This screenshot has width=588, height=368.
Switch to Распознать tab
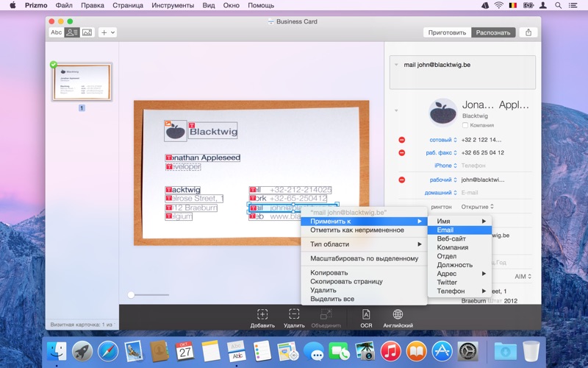tap(493, 32)
